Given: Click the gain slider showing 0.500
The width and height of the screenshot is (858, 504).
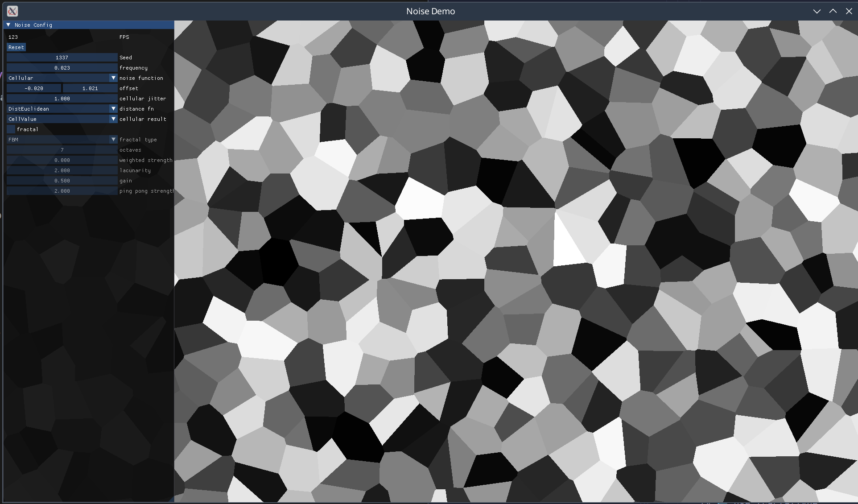Looking at the screenshot, I should [x=62, y=181].
